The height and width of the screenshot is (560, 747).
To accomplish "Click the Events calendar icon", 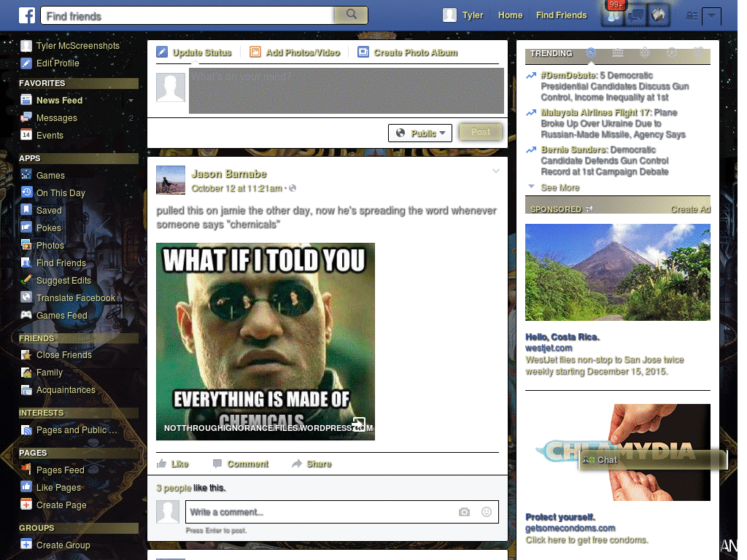I will click(26, 135).
